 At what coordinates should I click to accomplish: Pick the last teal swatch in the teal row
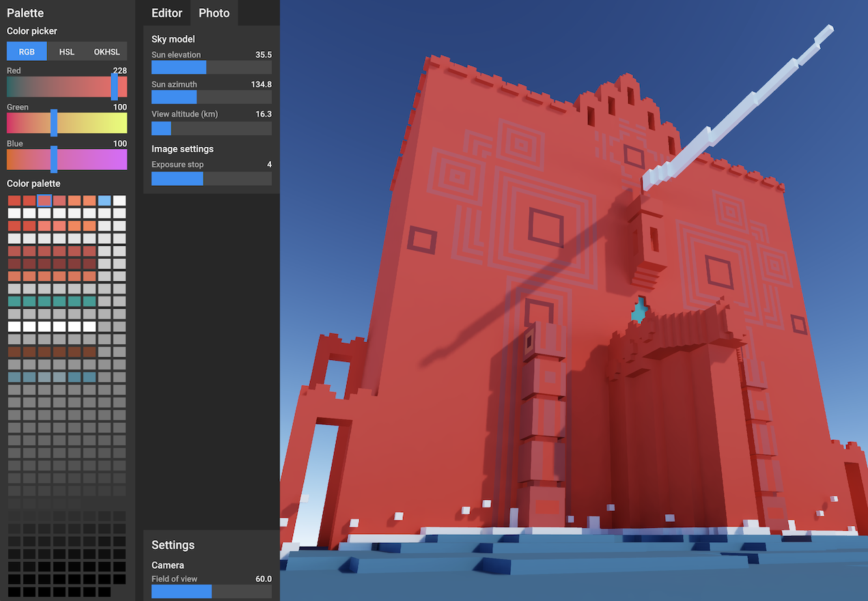(89, 301)
